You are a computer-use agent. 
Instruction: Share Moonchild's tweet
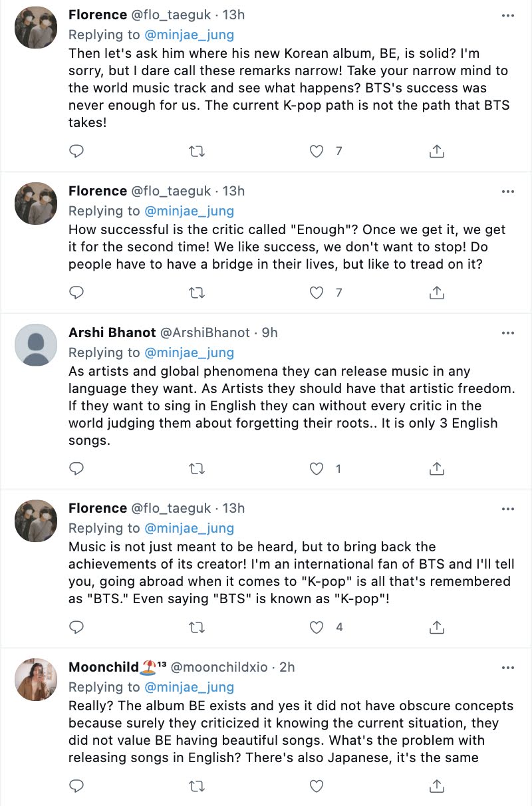[436, 786]
